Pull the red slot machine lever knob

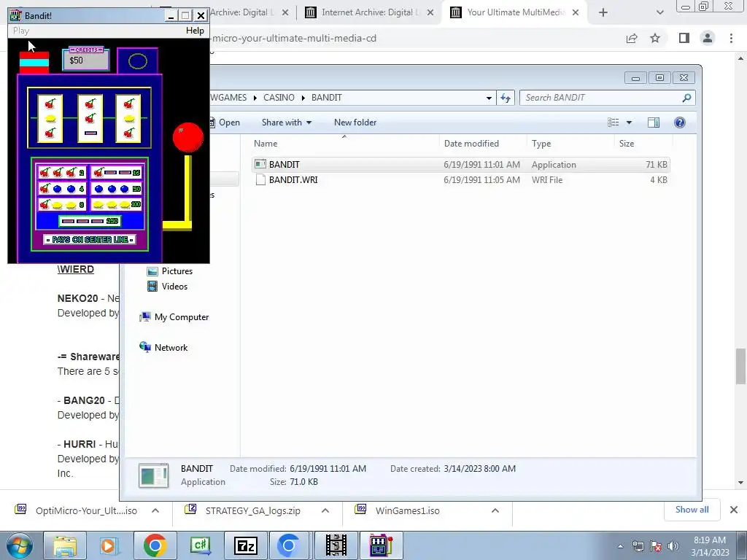188,138
